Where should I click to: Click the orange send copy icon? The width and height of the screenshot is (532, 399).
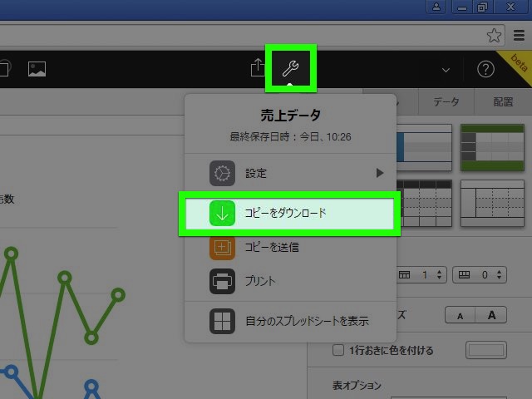click(222, 248)
